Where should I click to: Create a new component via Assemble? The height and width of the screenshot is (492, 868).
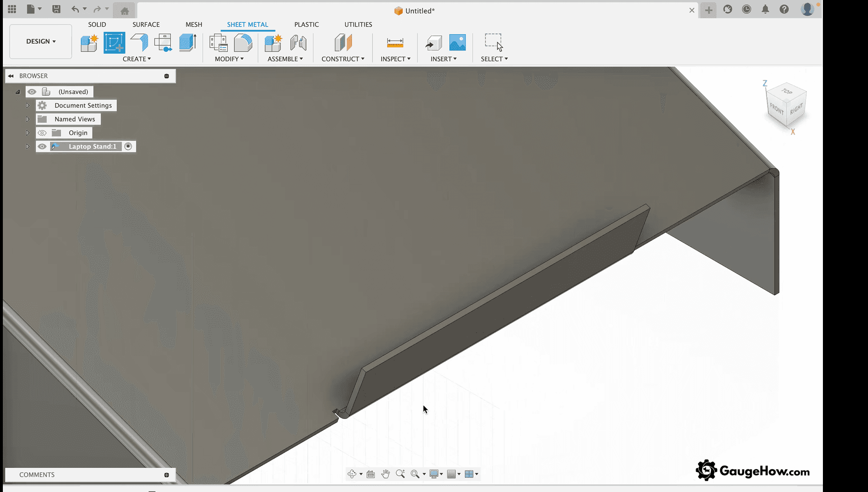click(x=273, y=42)
